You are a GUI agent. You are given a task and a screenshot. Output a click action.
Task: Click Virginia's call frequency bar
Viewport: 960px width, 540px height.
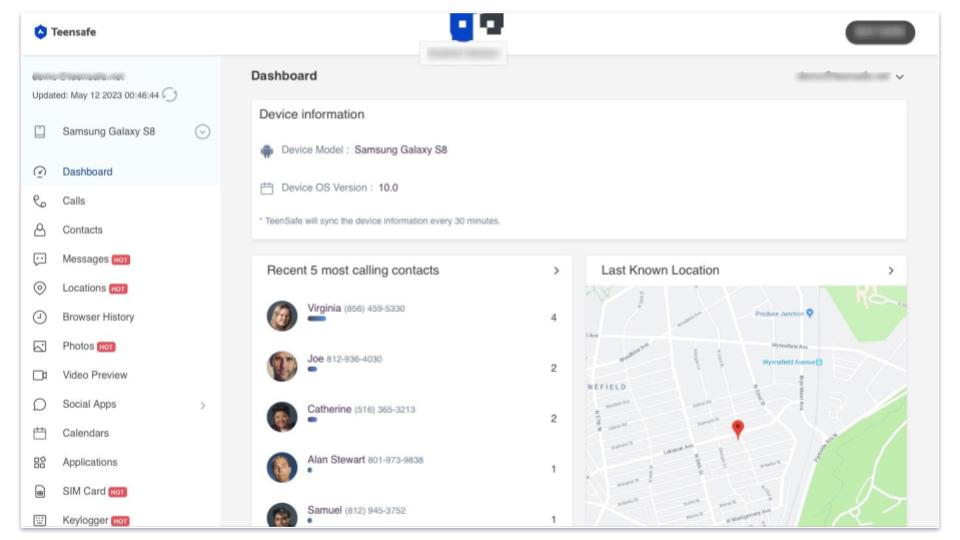coord(317,319)
